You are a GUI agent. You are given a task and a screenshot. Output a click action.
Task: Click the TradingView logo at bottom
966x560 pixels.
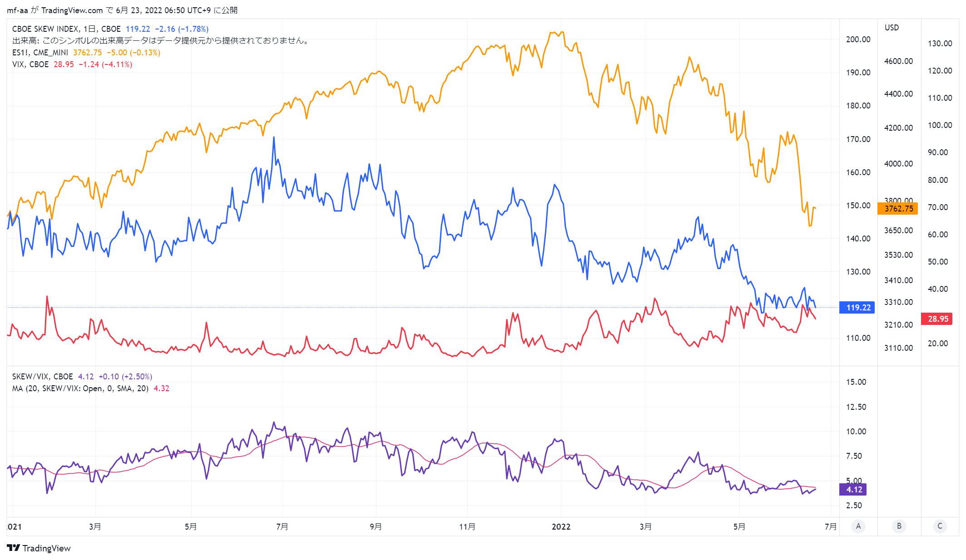pos(39,548)
